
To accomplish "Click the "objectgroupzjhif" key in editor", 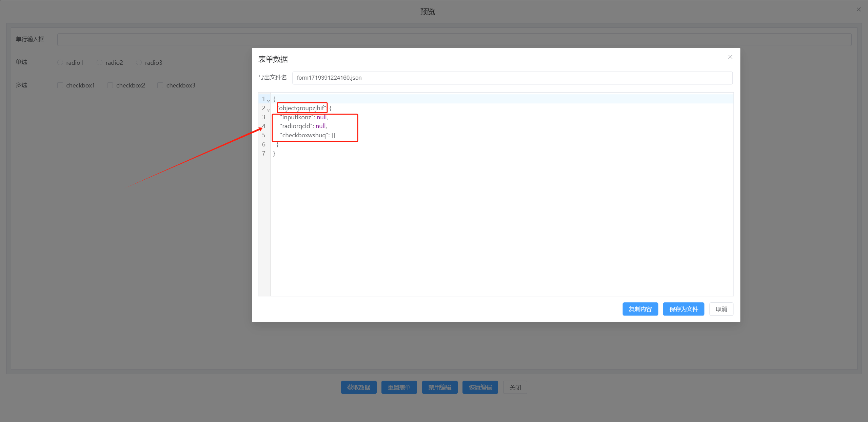I will tap(302, 108).
